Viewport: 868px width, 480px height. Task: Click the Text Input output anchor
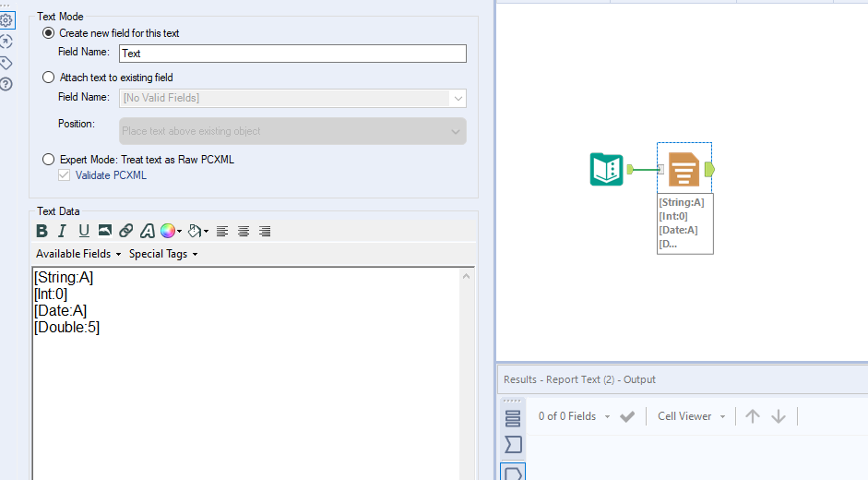pos(630,170)
